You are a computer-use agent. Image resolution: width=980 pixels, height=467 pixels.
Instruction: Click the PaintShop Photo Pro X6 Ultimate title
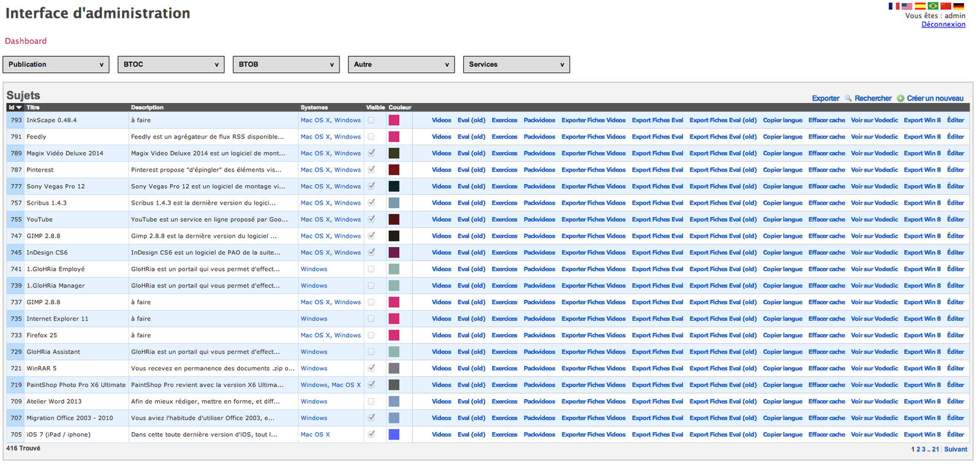76,385
